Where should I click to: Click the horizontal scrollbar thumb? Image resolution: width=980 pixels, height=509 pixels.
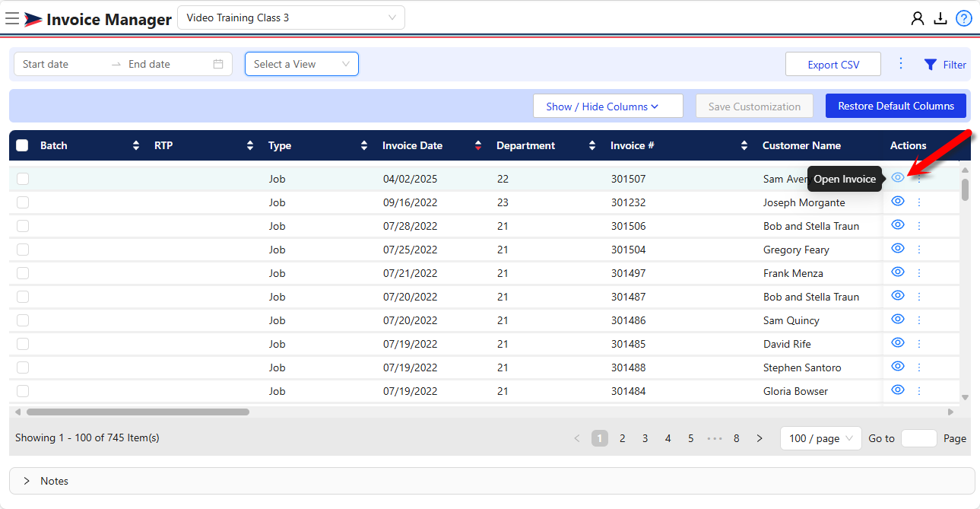138,412
